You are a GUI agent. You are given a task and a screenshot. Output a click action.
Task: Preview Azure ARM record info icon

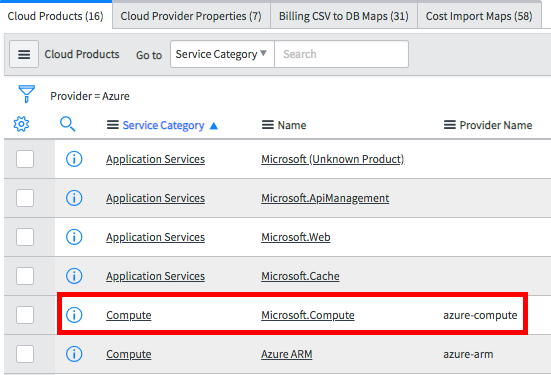(x=74, y=354)
